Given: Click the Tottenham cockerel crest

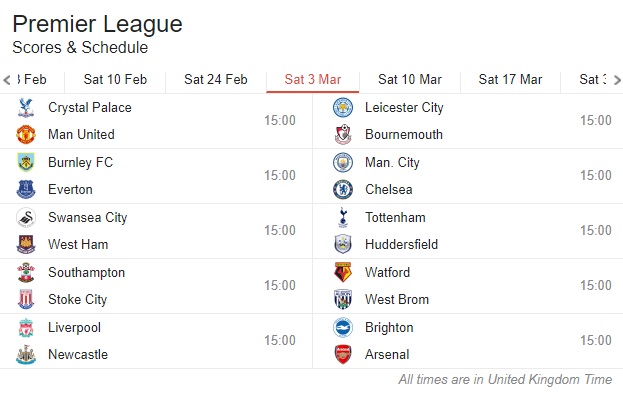Looking at the screenshot, I should 343,217.
